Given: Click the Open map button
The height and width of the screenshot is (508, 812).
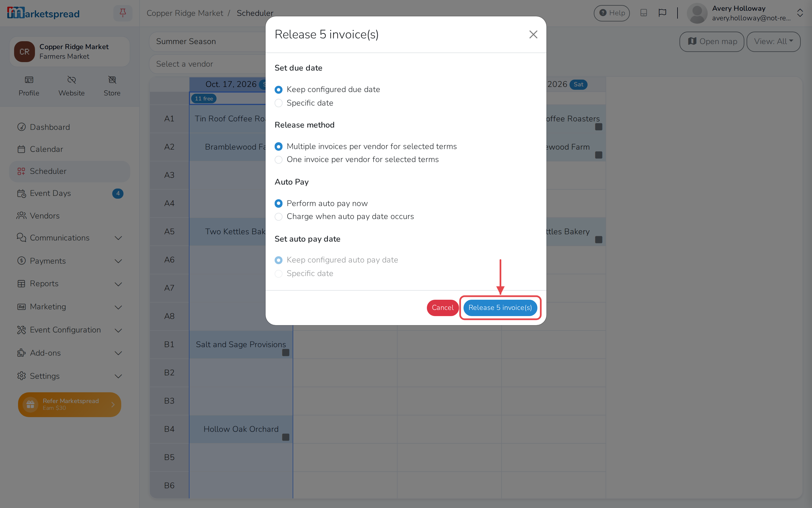Looking at the screenshot, I should tap(712, 41).
